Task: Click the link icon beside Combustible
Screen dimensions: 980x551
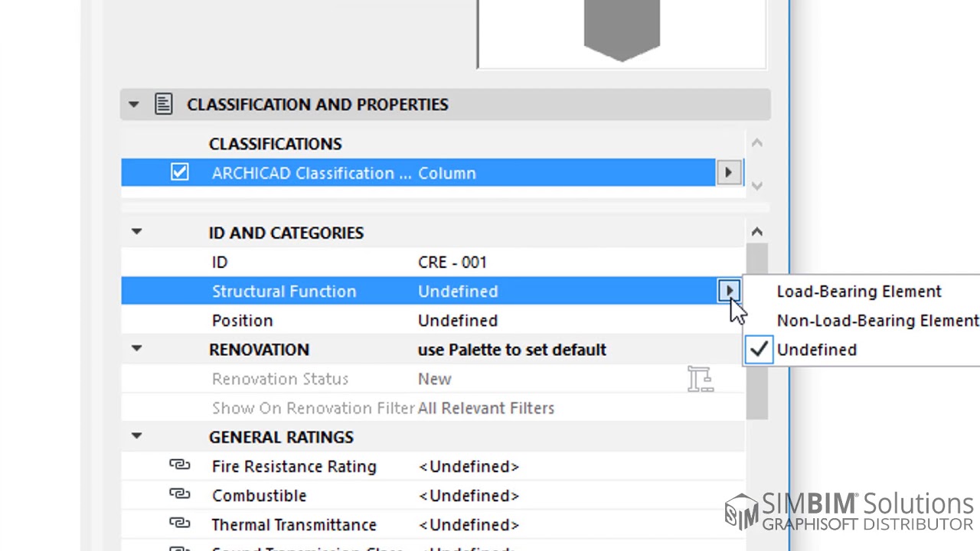Action: click(179, 494)
